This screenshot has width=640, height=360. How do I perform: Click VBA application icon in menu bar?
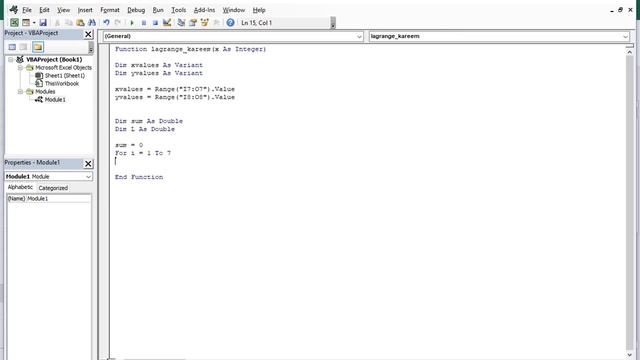pos(13,9)
